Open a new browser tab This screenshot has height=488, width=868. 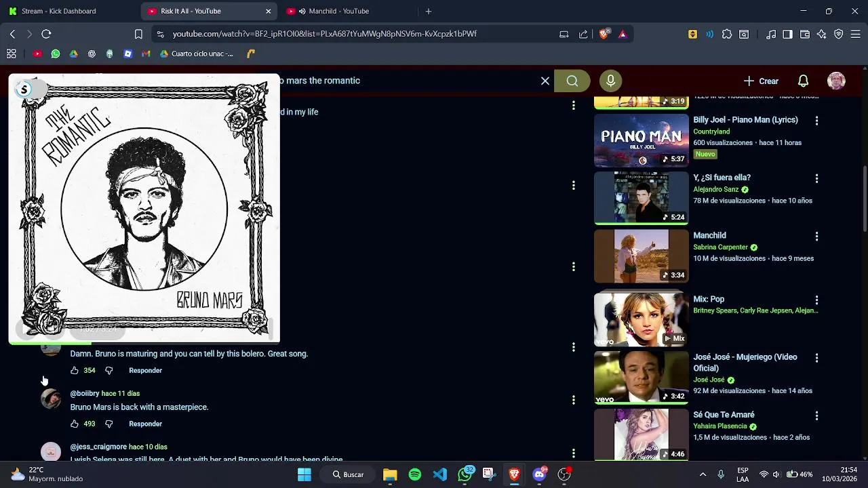coord(428,11)
